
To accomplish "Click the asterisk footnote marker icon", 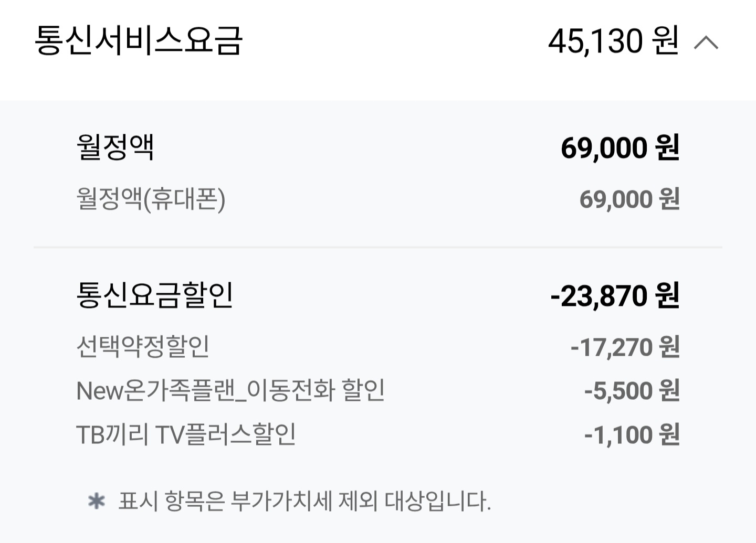I will click(97, 501).
